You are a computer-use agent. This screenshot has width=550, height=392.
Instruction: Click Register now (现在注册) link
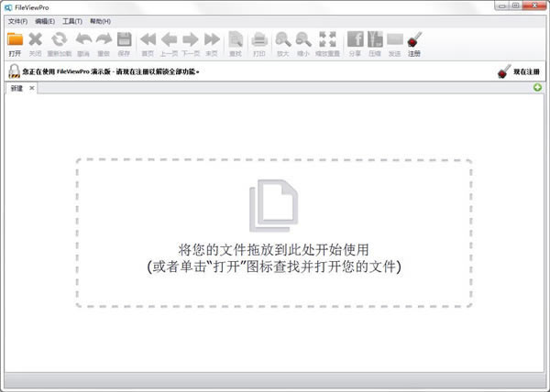[x=526, y=71]
